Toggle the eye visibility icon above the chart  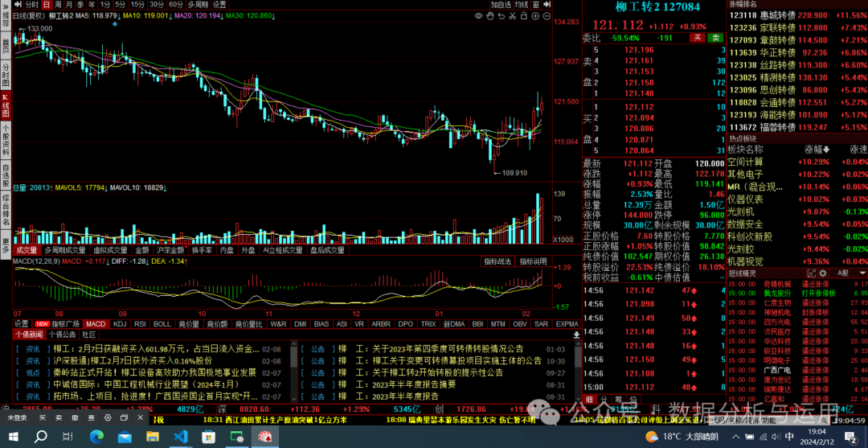[479, 16]
